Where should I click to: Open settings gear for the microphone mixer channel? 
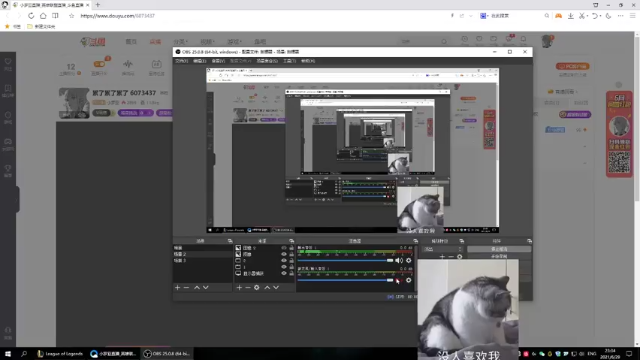pyautogui.click(x=409, y=280)
